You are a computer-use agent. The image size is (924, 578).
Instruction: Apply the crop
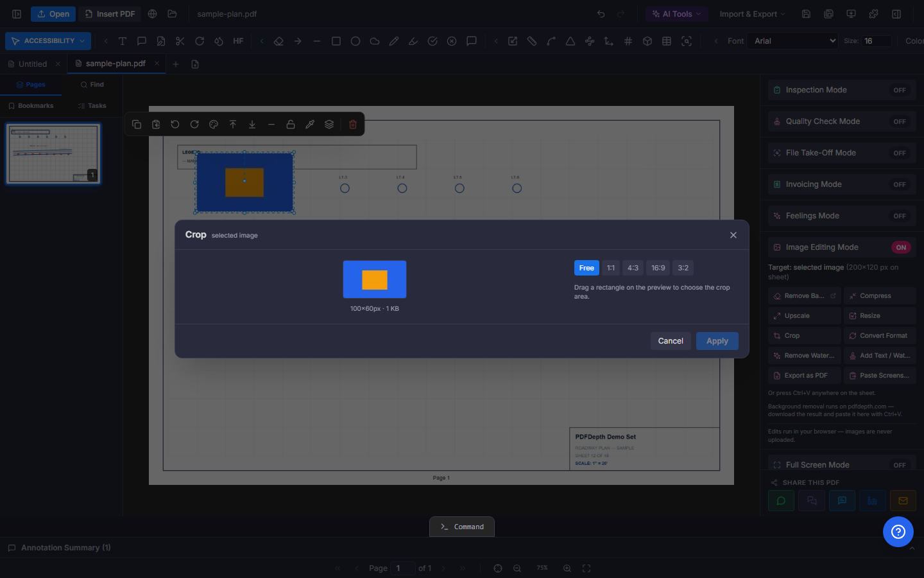pyautogui.click(x=717, y=341)
